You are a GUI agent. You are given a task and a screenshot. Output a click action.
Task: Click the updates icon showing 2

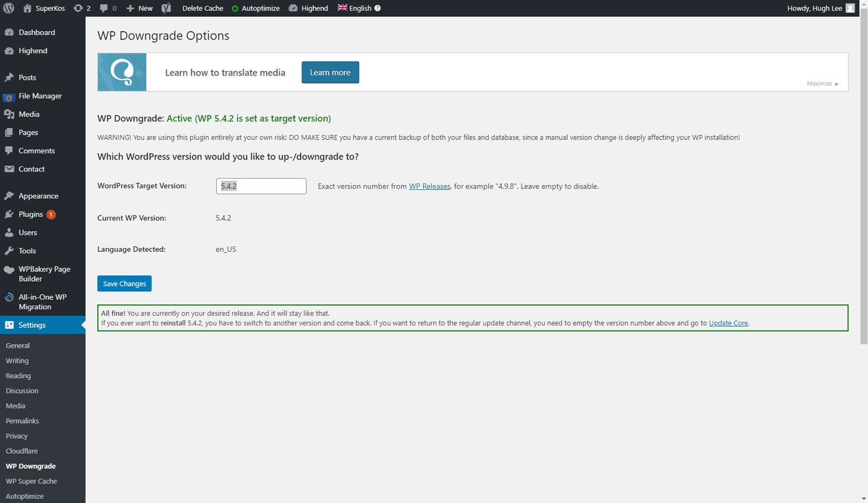pyautogui.click(x=78, y=8)
